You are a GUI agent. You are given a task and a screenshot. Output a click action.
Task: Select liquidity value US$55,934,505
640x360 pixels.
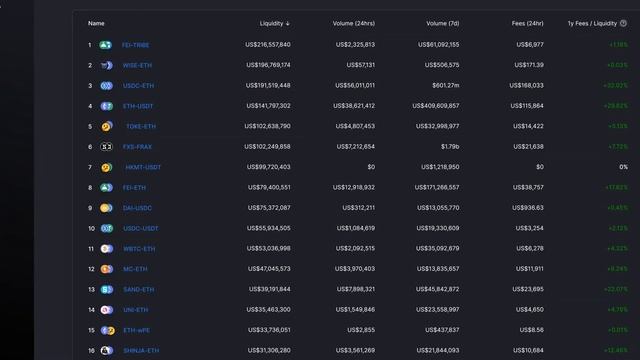(269, 228)
